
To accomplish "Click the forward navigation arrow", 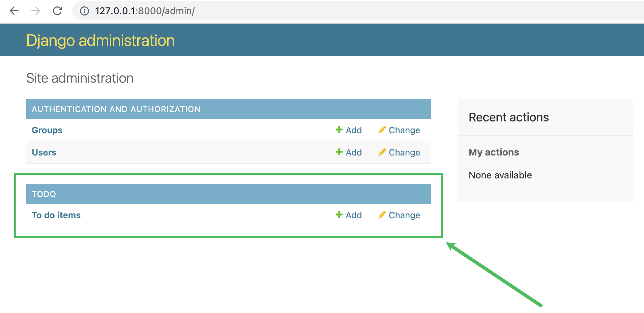I will [x=35, y=11].
